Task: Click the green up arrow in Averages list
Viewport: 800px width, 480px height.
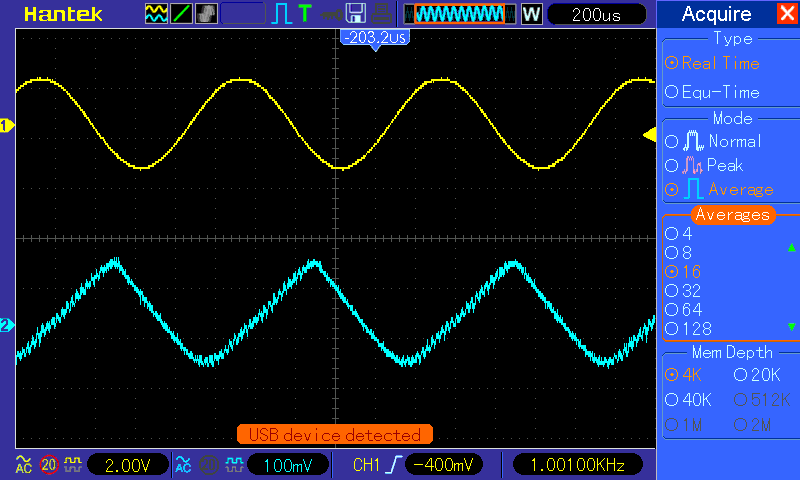Action: [791, 247]
